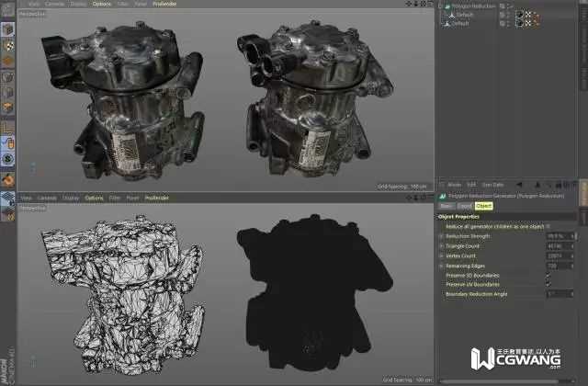Click the Polygon Reduction object icon
Screen dimensions: 588x386
[x=447, y=6]
